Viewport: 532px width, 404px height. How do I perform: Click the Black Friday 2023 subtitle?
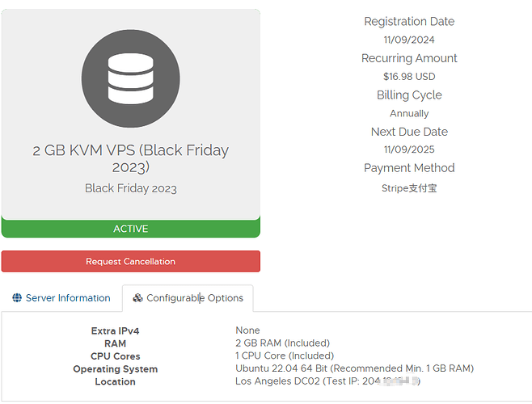point(131,188)
